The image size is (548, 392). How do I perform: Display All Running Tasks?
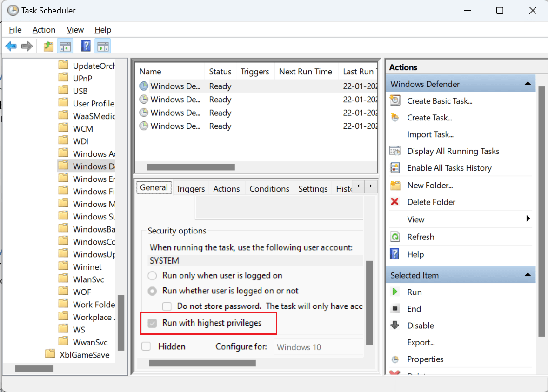click(x=454, y=151)
